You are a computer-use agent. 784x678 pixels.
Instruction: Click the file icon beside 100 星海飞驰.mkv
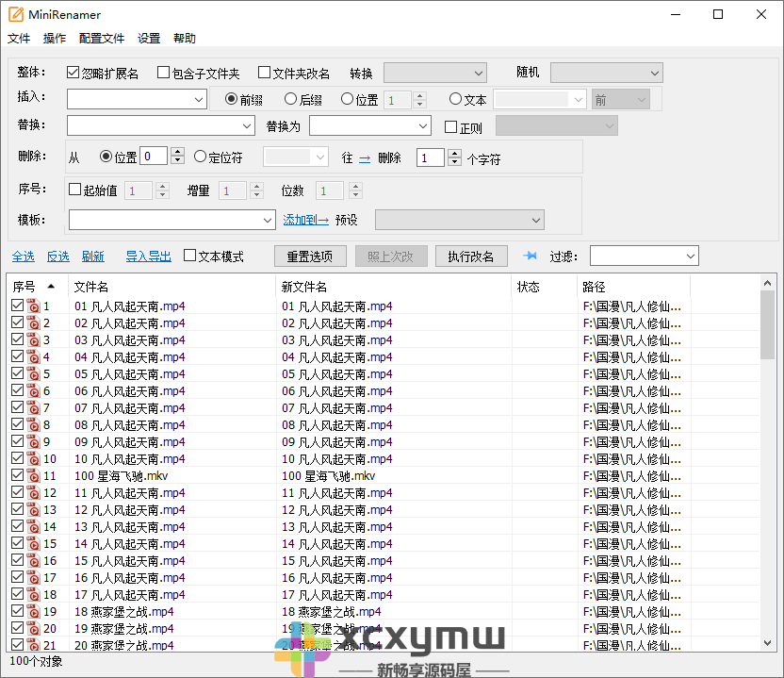coord(33,475)
